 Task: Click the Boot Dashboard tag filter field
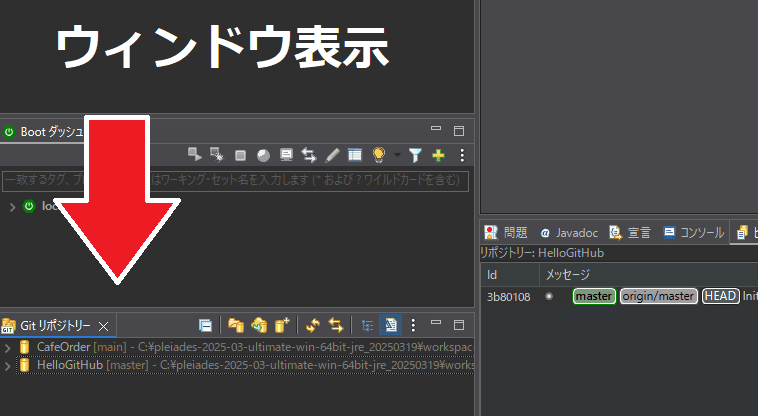pos(235,181)
